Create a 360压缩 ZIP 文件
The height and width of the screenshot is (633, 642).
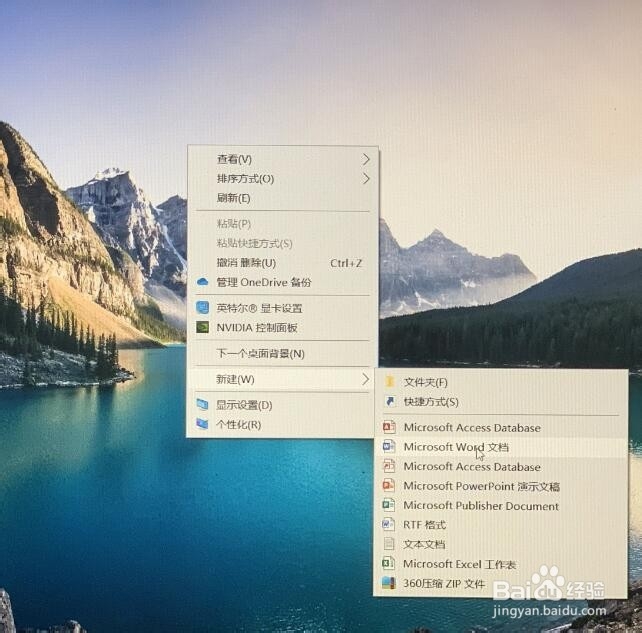tap(500, 584)
